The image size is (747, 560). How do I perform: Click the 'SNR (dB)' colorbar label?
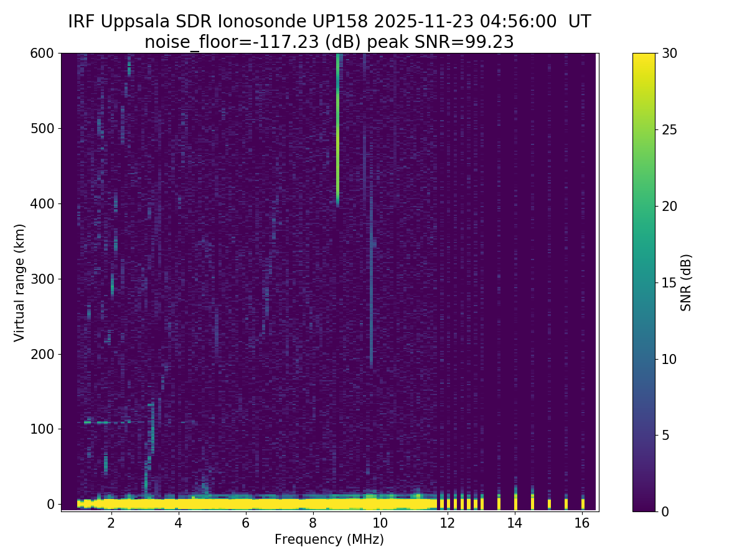click(686, 282)
